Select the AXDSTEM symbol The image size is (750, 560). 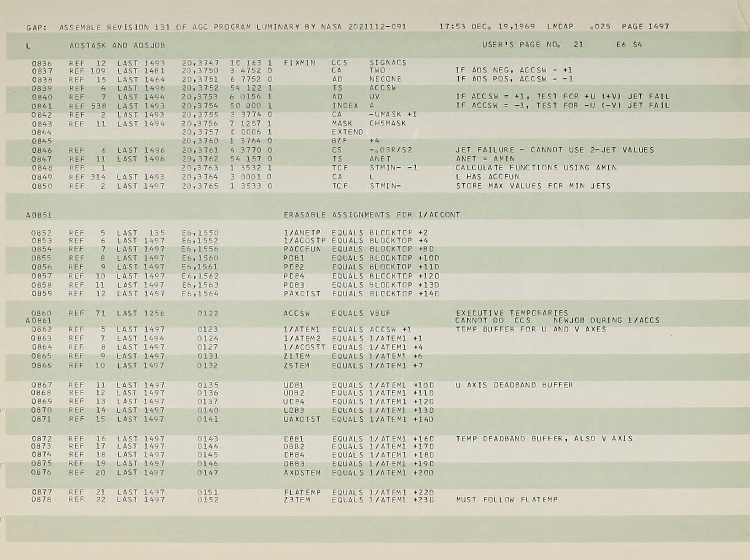click(x=302, y=473)
